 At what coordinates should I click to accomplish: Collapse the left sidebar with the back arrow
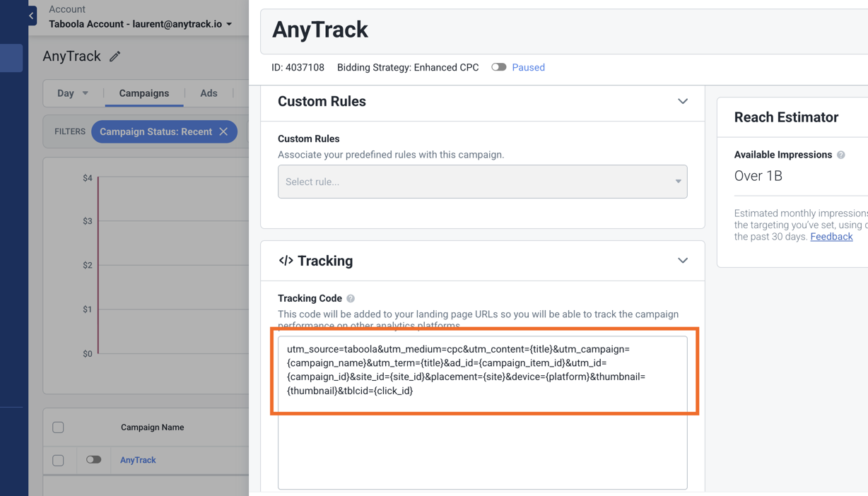31,16
